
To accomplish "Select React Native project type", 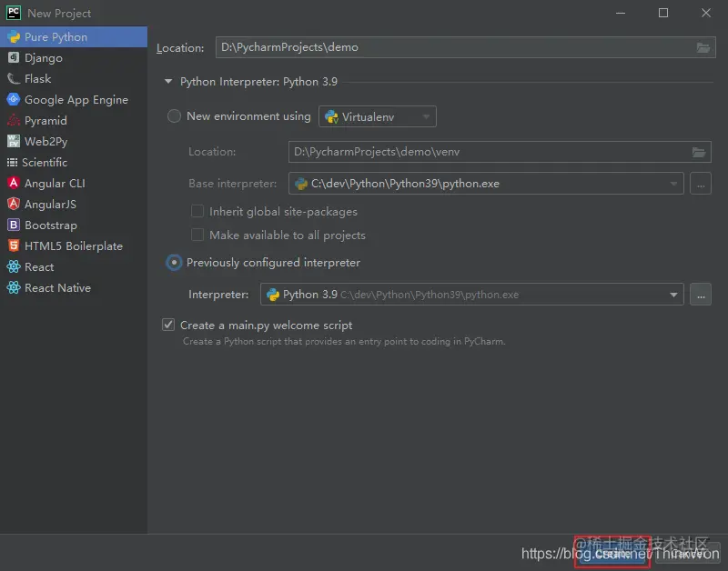I will [x=74, y=287].
